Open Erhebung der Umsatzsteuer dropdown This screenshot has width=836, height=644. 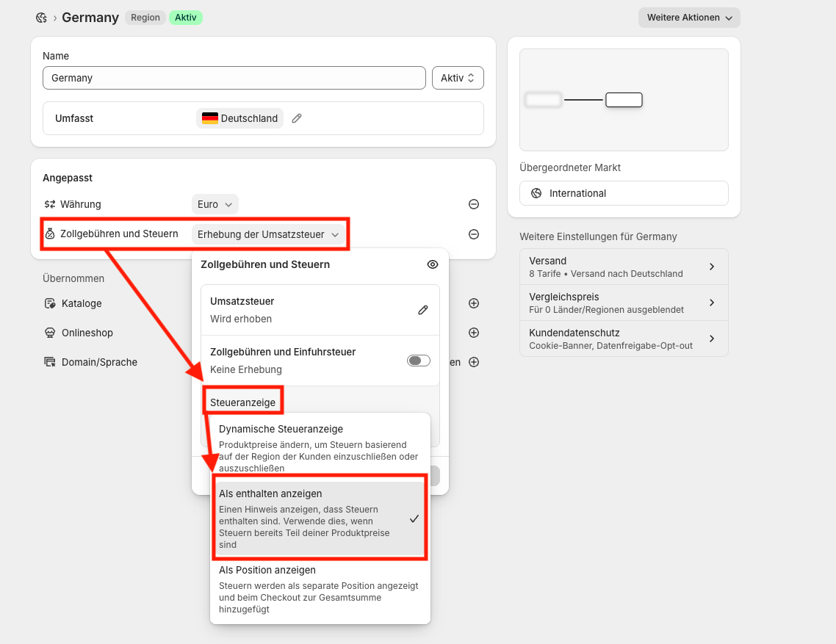click(x=268, y=234)
